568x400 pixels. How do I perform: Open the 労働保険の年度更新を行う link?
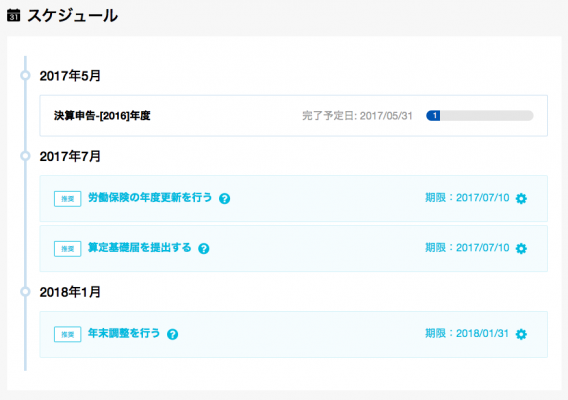(x=150, y=197)
